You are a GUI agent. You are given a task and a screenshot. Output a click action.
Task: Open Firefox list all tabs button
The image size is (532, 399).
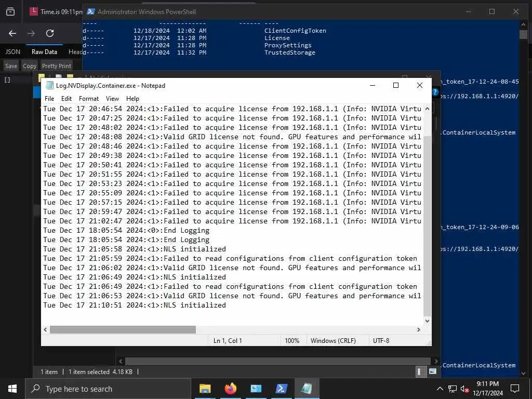[10, 12]
